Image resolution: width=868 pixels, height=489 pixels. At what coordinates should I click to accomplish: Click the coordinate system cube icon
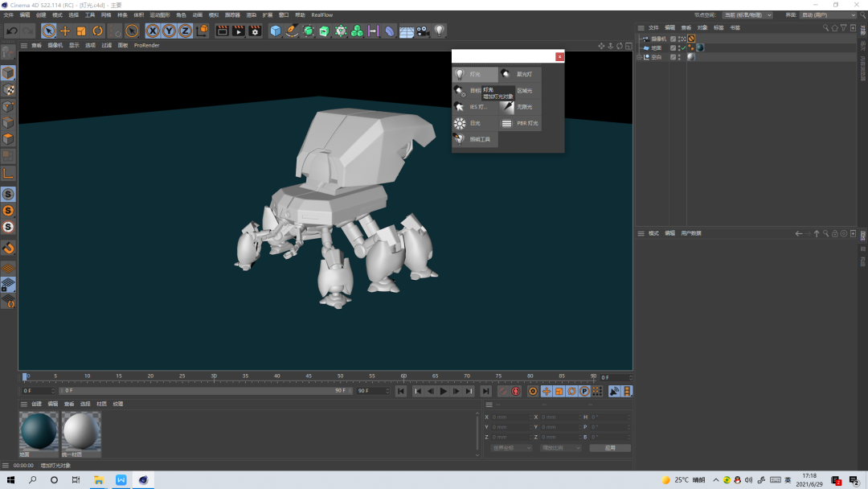202,31
